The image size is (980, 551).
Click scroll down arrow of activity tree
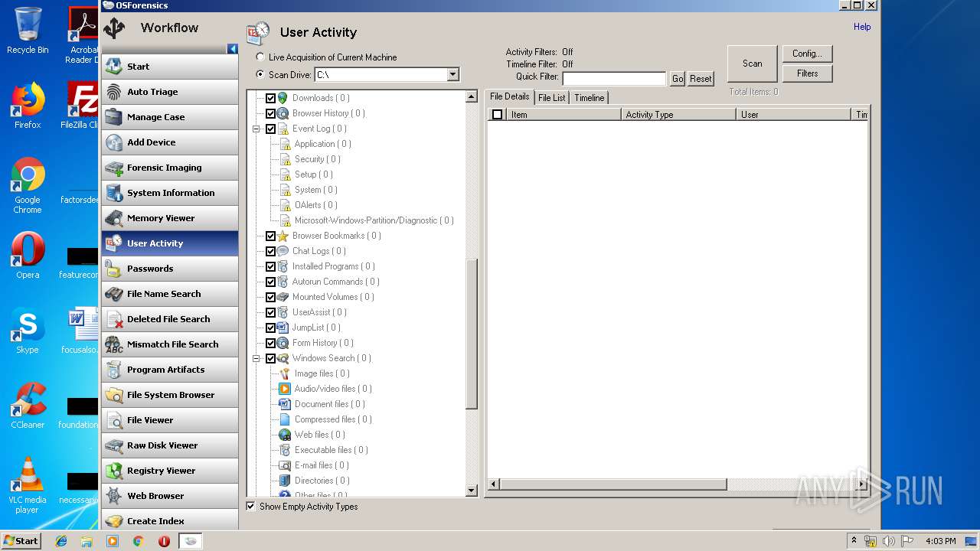[472, 491]
